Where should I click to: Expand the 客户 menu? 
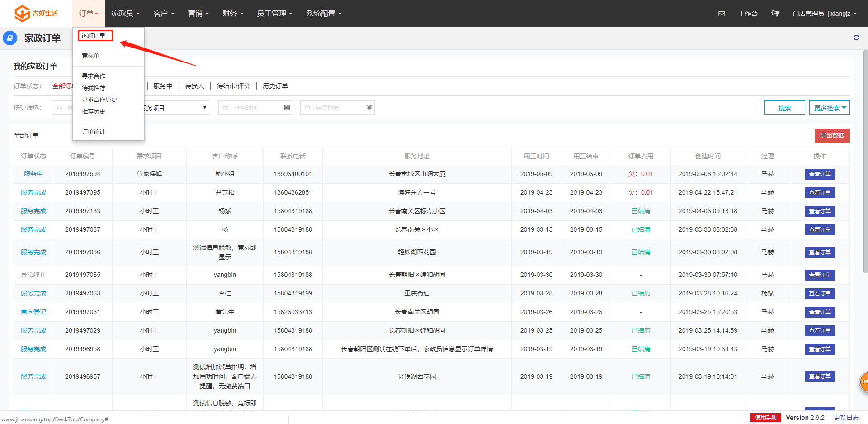click(164, 14)
